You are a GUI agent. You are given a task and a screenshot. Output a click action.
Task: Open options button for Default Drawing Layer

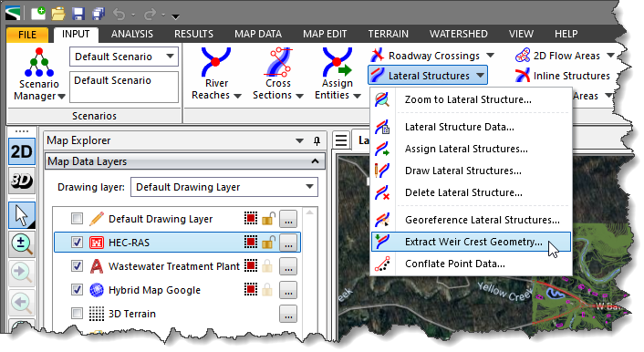click(288, 219)
